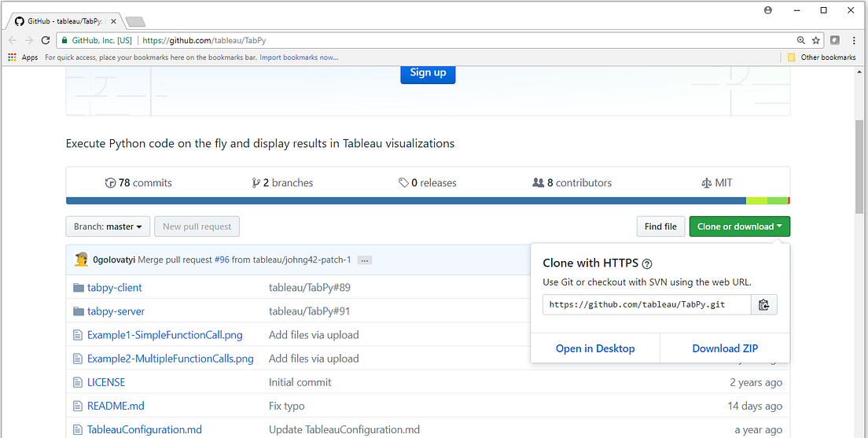Viewport: 868px width, 438px height.
Task: Open the Branch: master dropdown
Action: 108,226
